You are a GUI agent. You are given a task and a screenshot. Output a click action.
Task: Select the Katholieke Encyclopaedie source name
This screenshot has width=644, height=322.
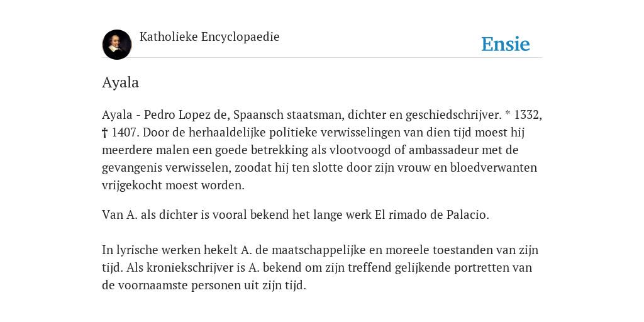pyautogui.click(x=209, y=37)
